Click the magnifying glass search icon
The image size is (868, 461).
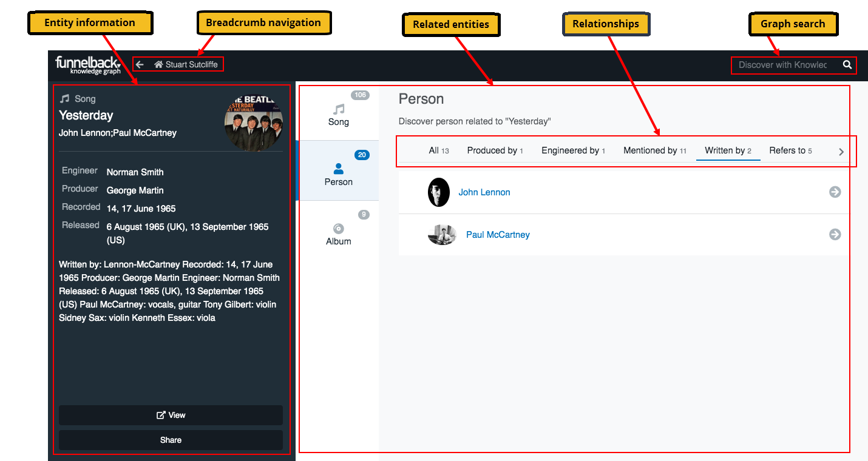(x=847, y=64)
